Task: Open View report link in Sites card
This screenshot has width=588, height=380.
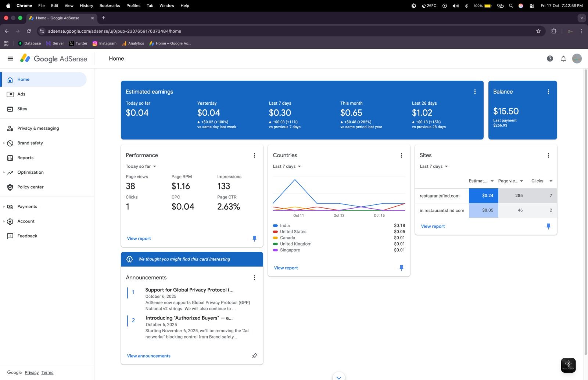Action: (x=433, y=226)
